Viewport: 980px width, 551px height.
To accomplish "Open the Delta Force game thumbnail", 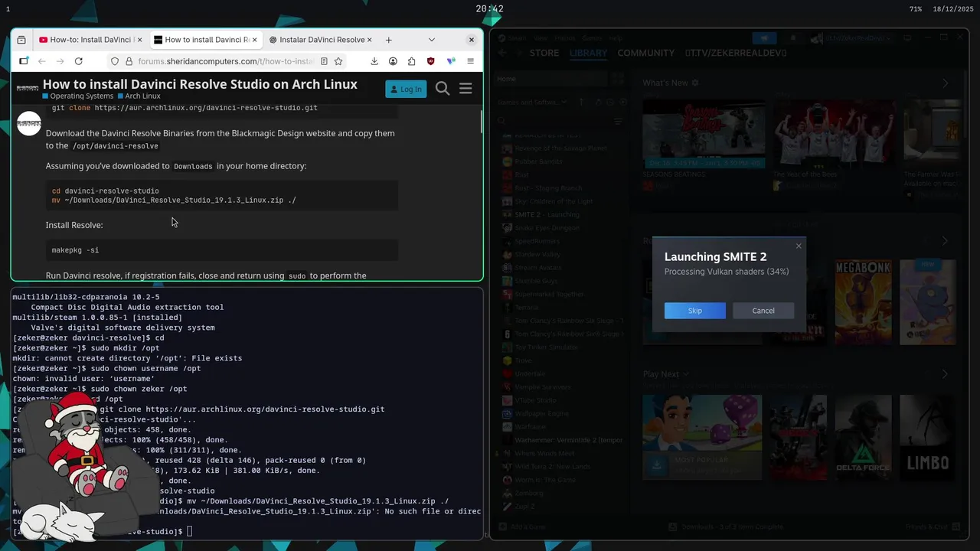I will click(x=863, y=437).
